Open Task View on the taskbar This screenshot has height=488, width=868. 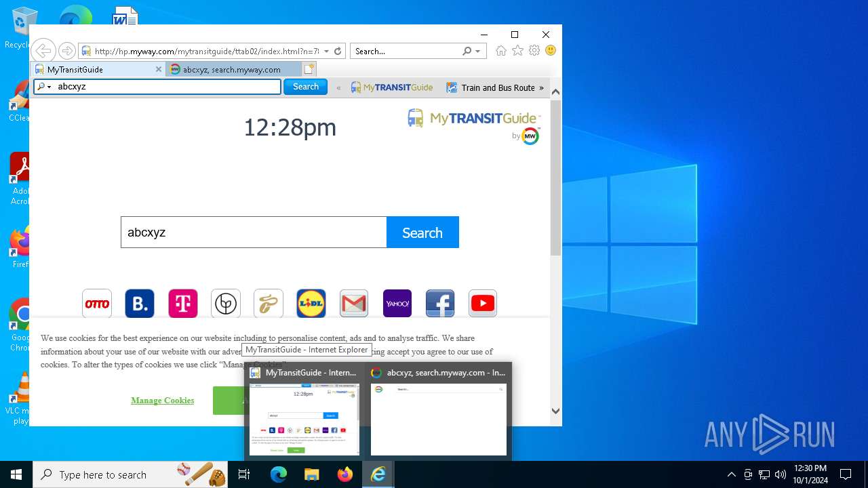click(x=244, y=474)
